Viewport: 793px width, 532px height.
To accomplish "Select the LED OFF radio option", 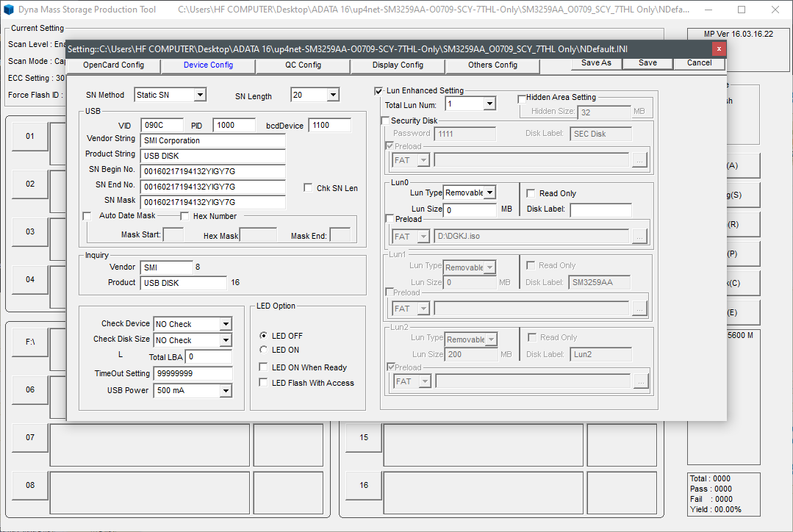I will tap(264, 335).
